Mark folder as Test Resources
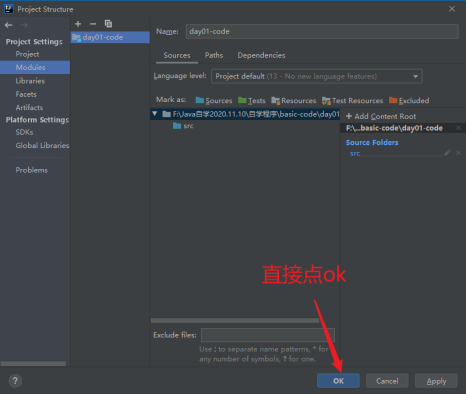The width and height of the screenshot is (467, 394). point(352,100)
